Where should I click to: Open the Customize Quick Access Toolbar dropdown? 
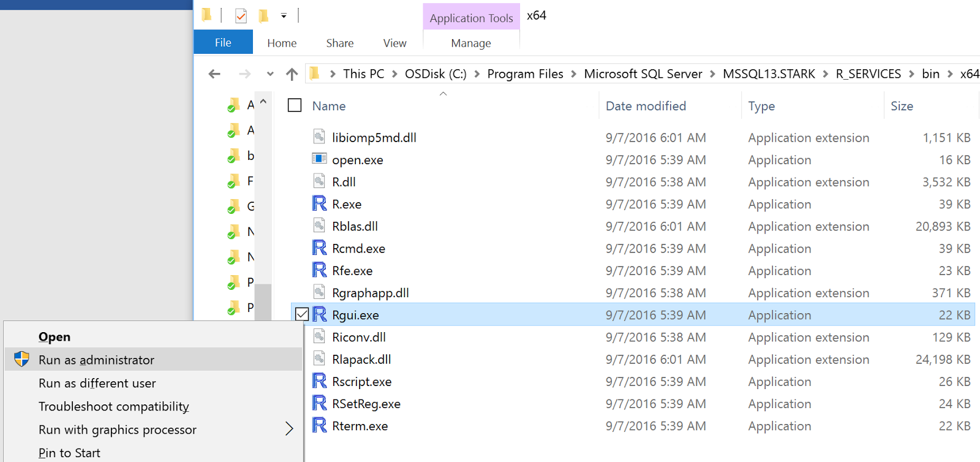click(x=284, y=16)
